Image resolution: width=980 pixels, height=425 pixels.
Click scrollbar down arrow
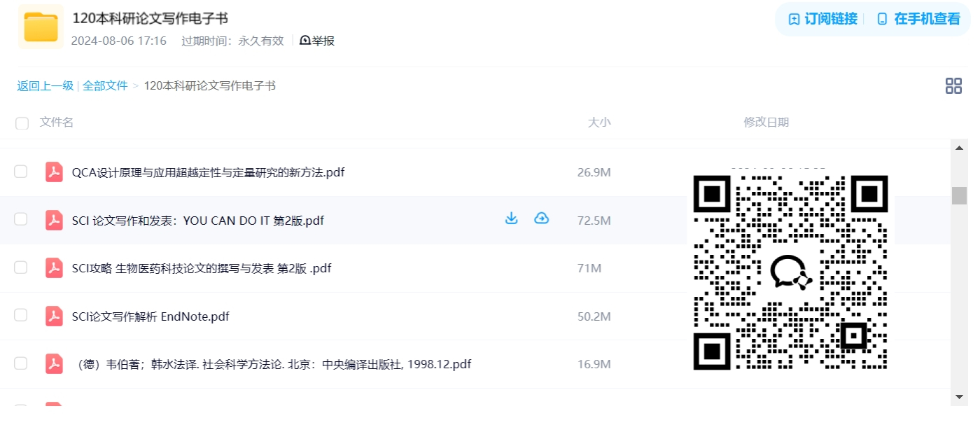959,397
